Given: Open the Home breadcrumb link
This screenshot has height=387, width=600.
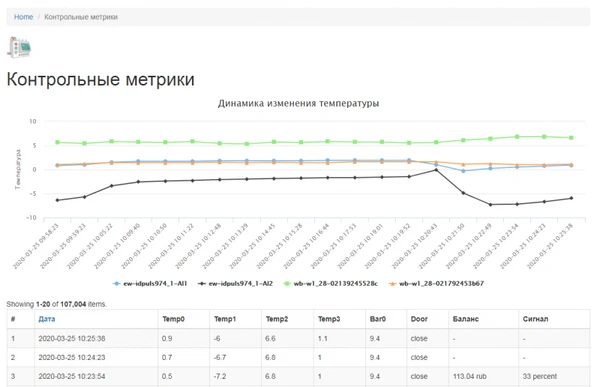Looking at the screenshot, I should click(23, 17).
